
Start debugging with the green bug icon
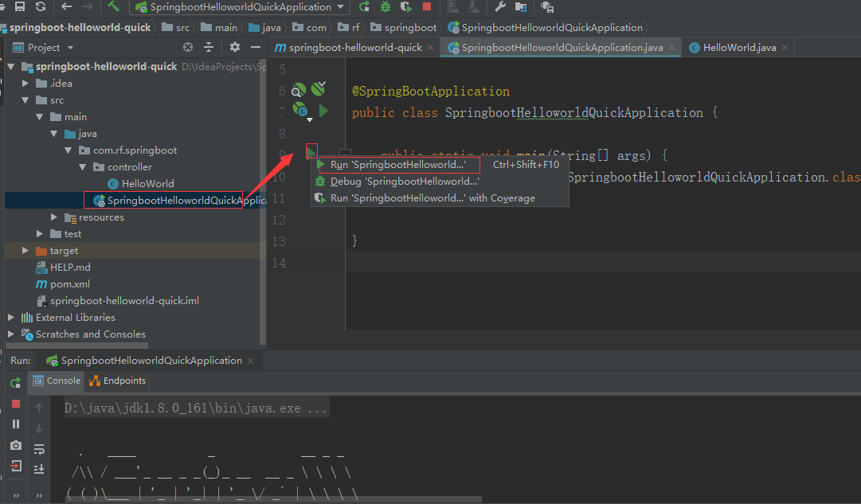pos(385,6)
